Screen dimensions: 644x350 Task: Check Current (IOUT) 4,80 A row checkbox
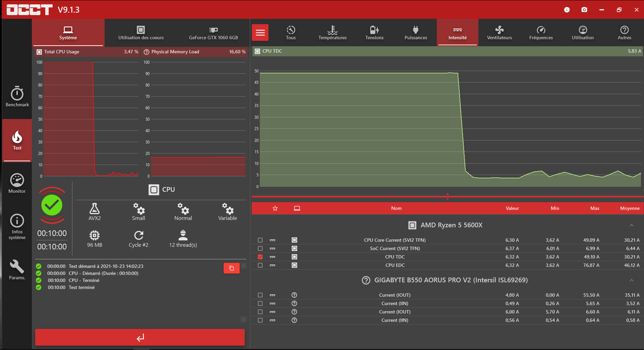pos(260,295)
